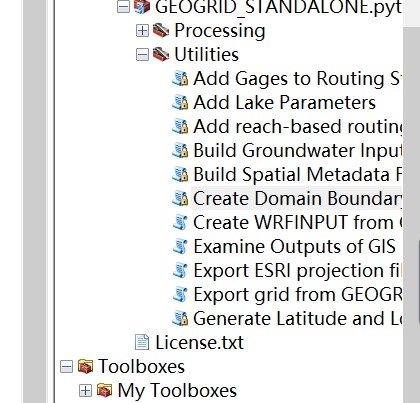Expand the My Toolboxes node

click(85, 391)
